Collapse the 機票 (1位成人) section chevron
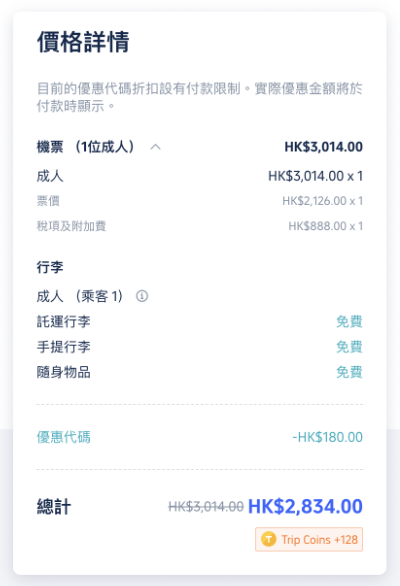The height and width of the screenshot is (586, 400). click(156, 147)
